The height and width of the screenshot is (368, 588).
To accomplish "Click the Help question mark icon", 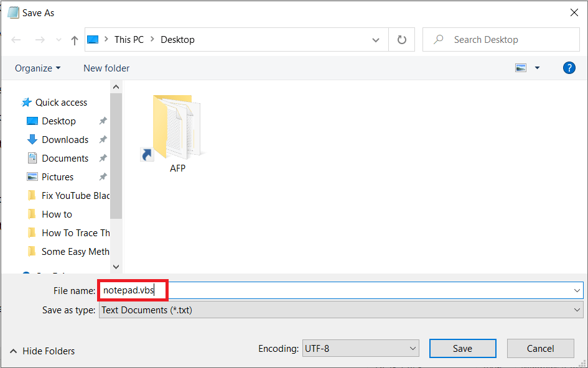I will (x=569, y=68).
